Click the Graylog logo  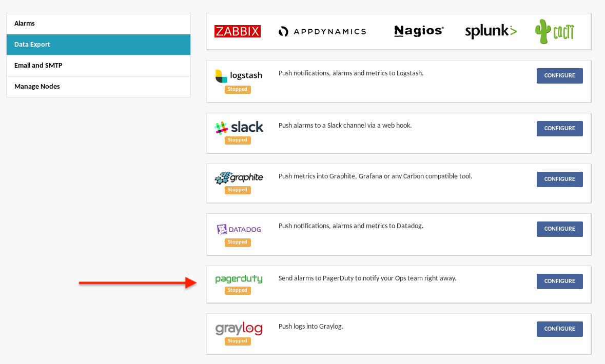239,329
